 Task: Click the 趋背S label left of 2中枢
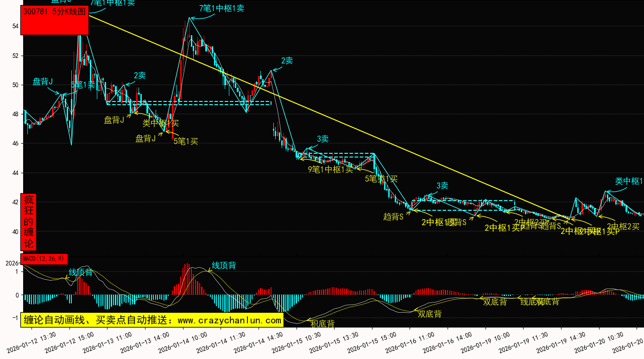pyautogui.click(x=393, y=216)
